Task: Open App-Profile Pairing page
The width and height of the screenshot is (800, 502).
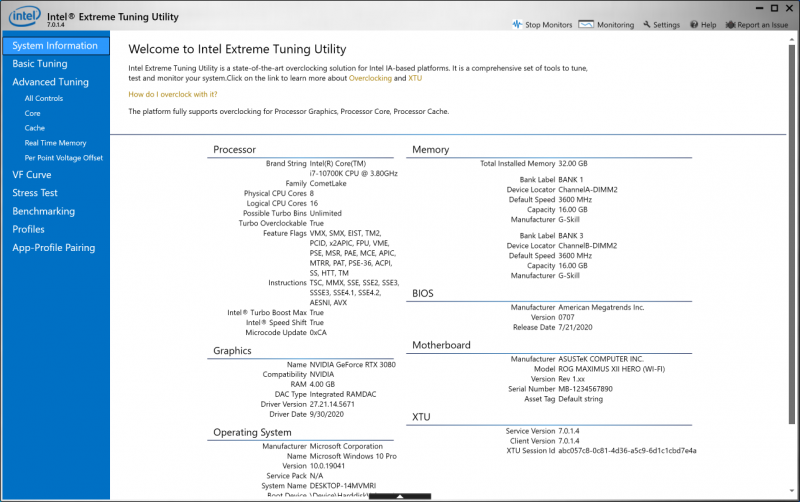Action: coord(54,247)
